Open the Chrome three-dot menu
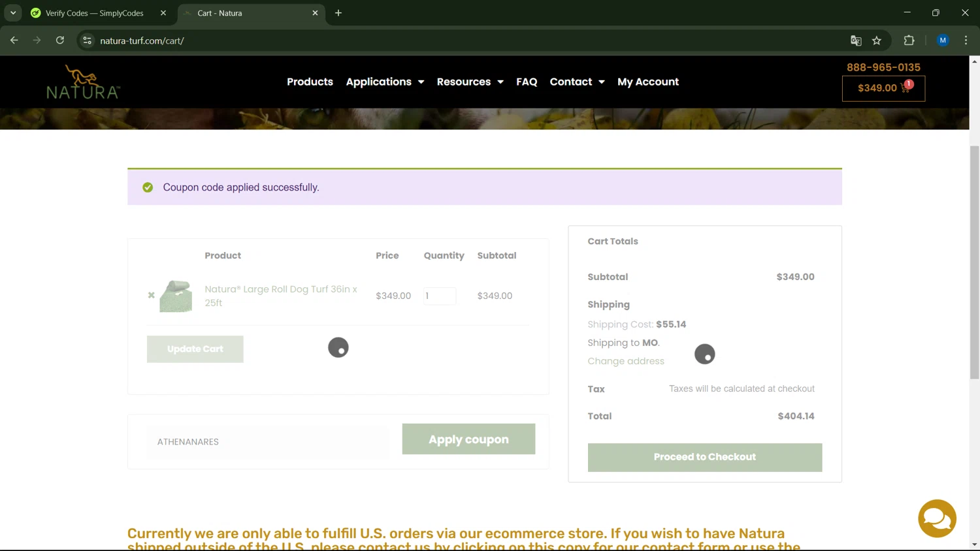 [x=966, y=40]
